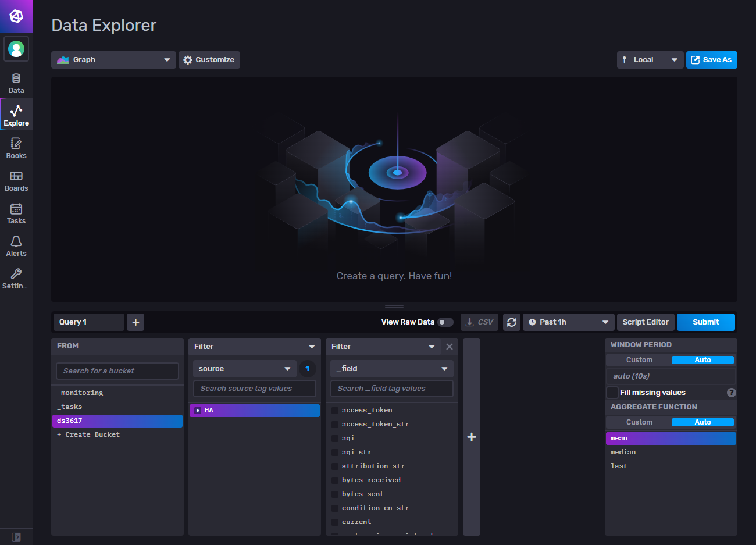Click the InfluxDB logo icon
The image size is (756, 545).
pos(16,16)
